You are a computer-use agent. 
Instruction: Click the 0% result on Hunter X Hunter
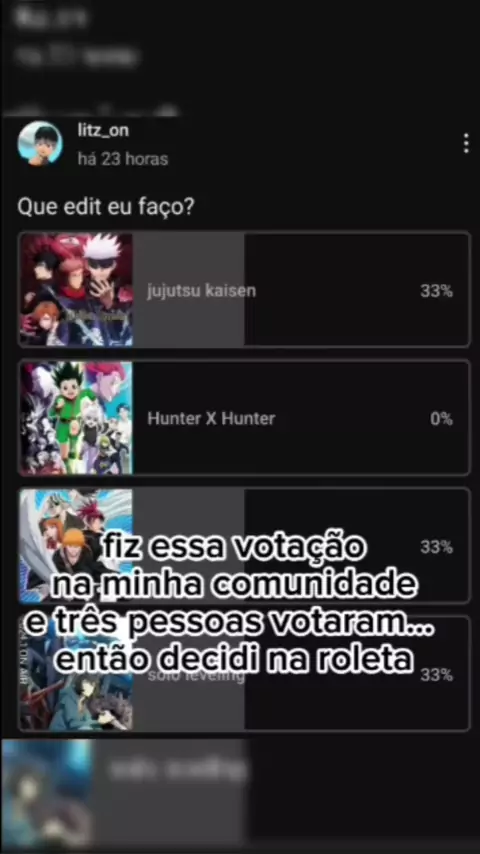coord(441,418)
